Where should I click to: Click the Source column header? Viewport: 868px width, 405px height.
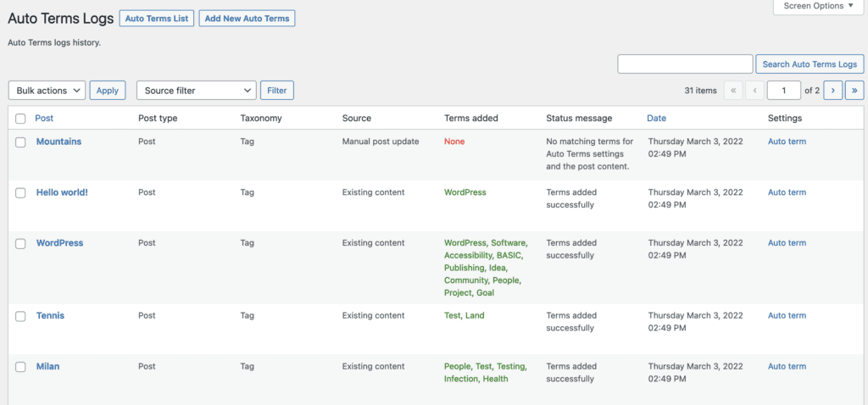click(357, 118)
